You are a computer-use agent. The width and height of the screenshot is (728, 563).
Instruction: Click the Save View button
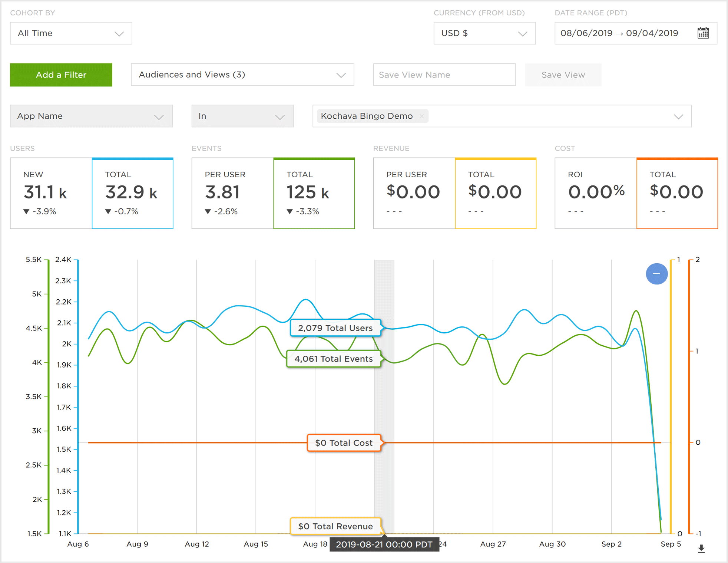[x=563, y=75]
